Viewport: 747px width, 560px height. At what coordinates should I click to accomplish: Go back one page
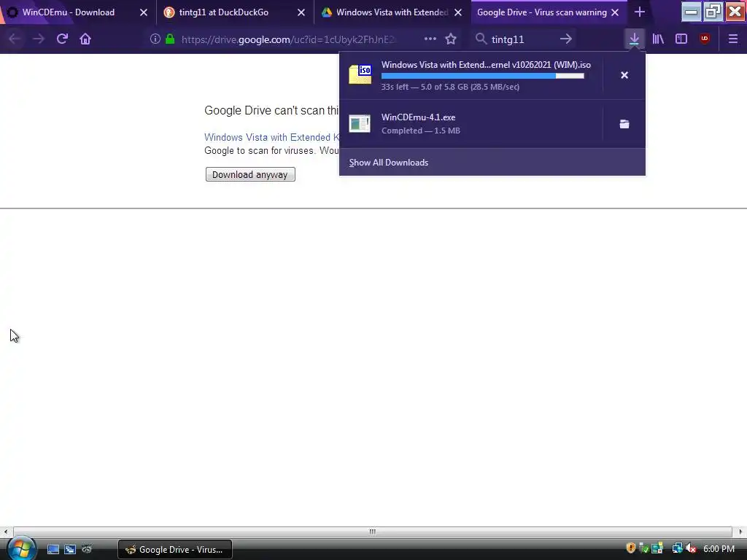[15, 39]
